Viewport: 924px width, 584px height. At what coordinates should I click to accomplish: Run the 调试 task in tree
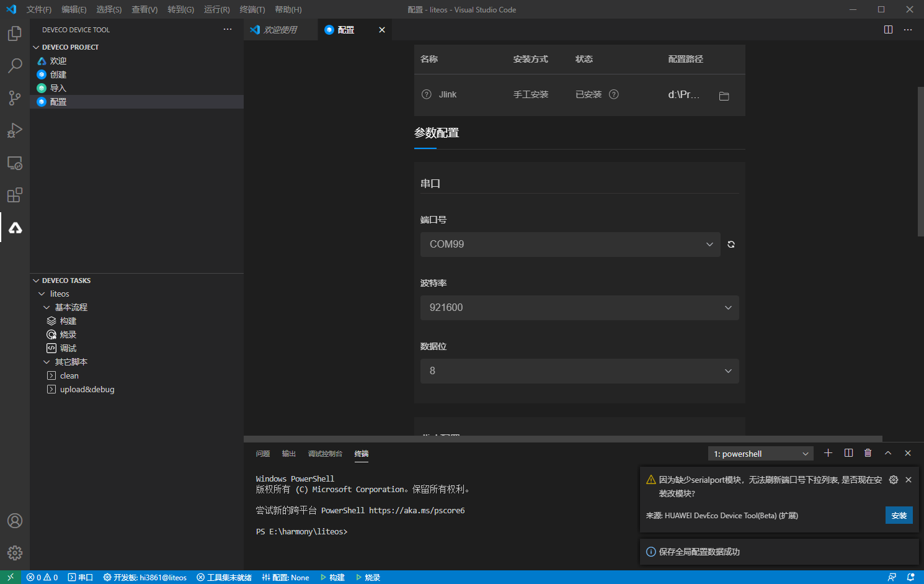click(68, 348)
